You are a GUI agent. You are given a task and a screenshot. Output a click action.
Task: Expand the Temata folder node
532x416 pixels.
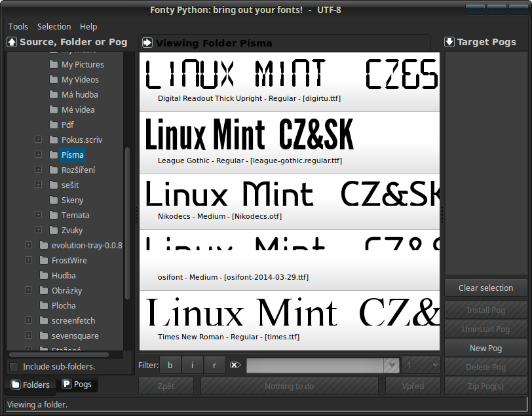(39, 215)
